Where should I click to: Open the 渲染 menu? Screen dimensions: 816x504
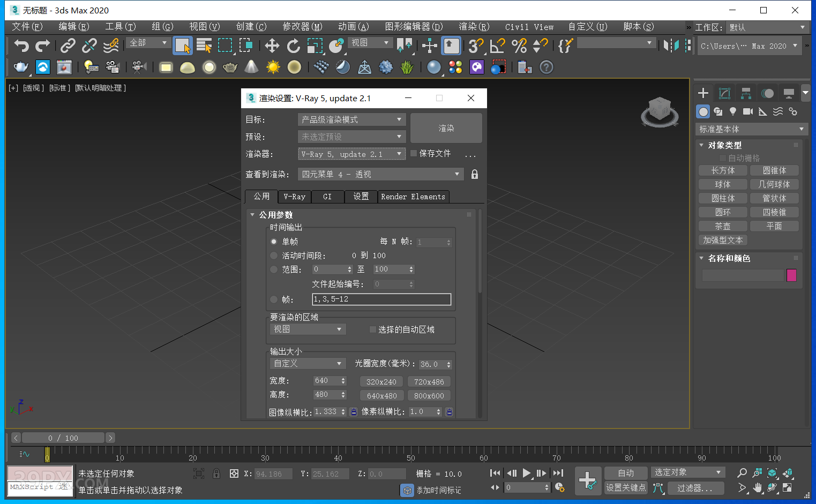coord(474,26)
